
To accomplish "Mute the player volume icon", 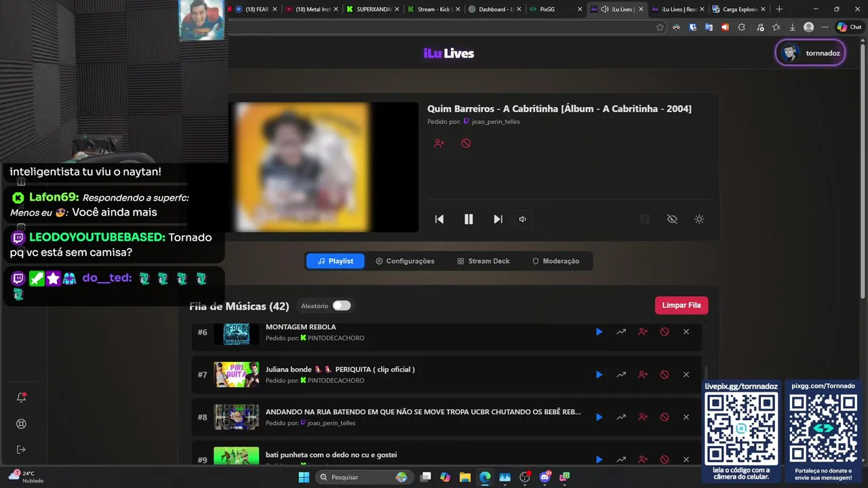I will pos(522,219).
